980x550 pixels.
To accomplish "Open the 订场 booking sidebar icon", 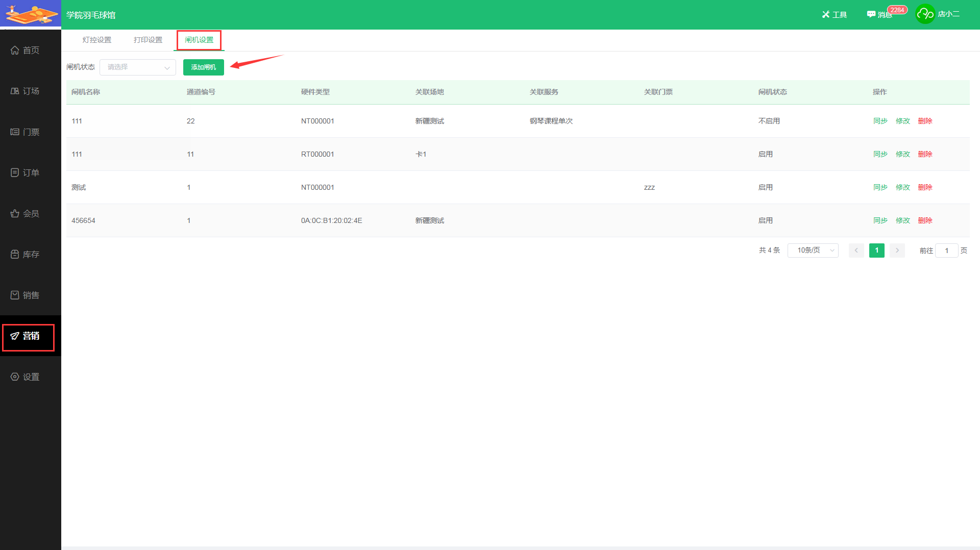I will 15,91.
